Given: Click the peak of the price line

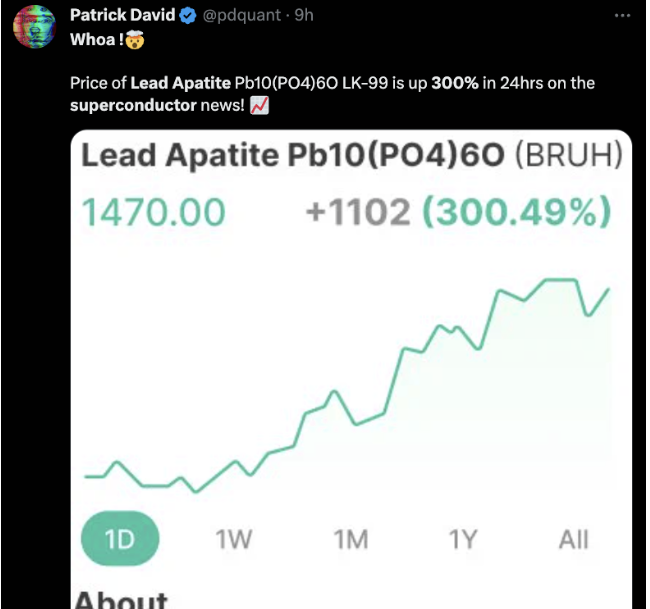Looking at the screenshot, I should pos(560,281).
